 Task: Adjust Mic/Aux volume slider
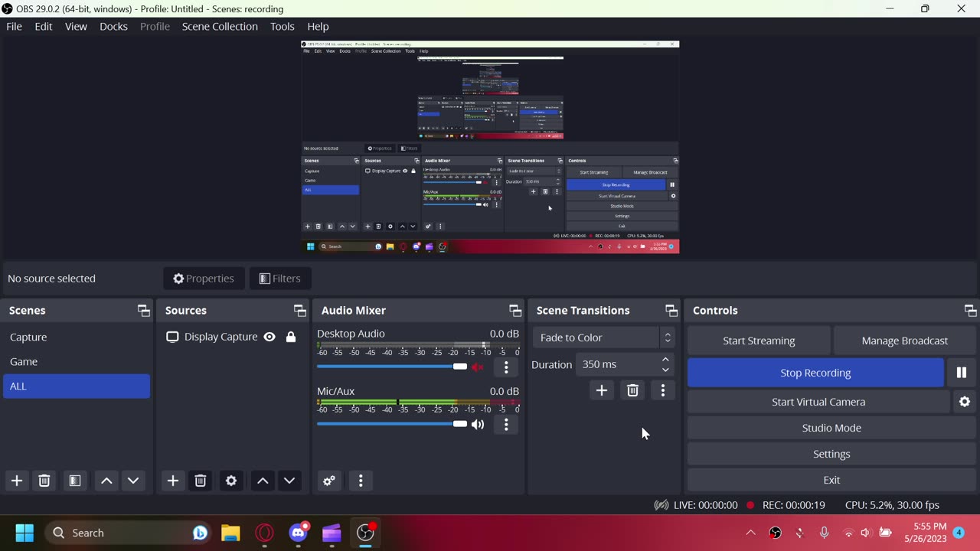point(392,424)
